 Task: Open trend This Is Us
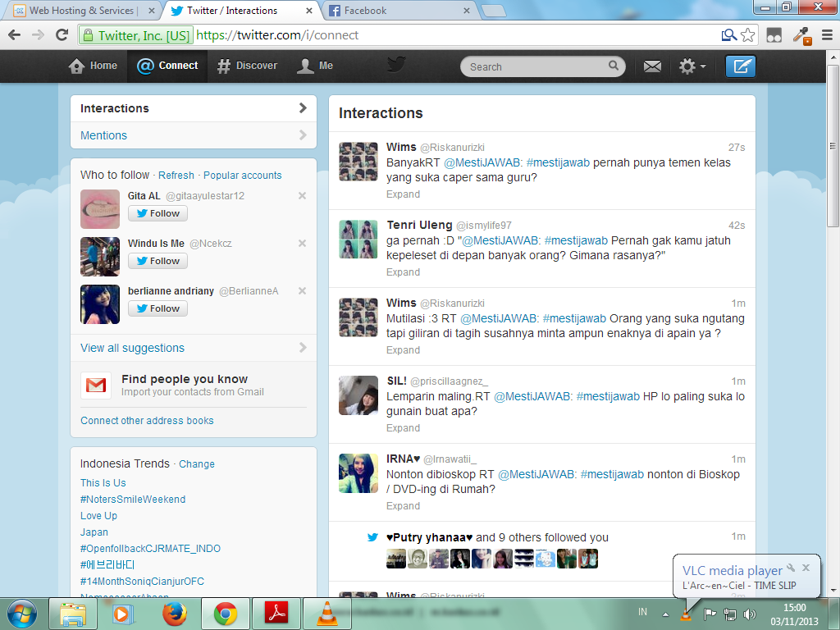click(x=103, y=482)
